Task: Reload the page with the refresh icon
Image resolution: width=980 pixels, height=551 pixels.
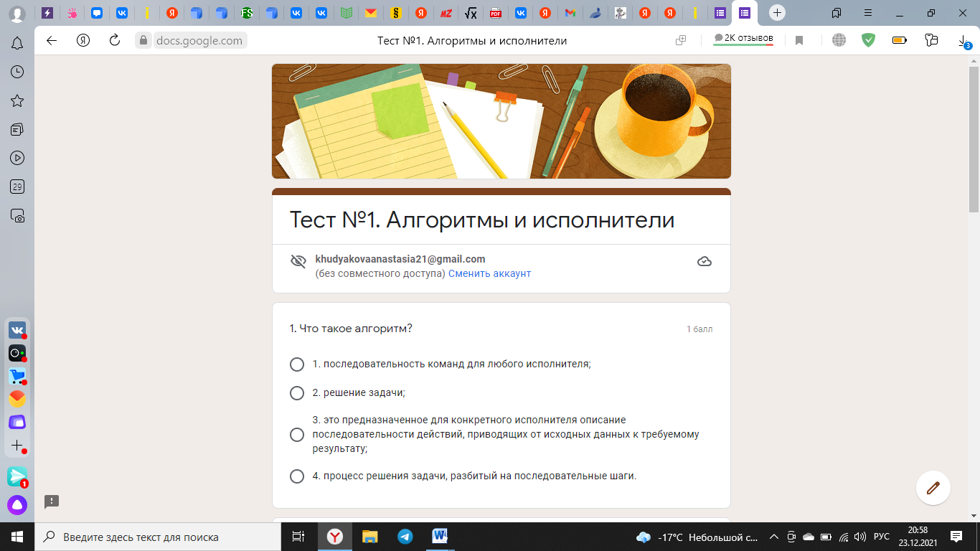Action: pos(115,41)
